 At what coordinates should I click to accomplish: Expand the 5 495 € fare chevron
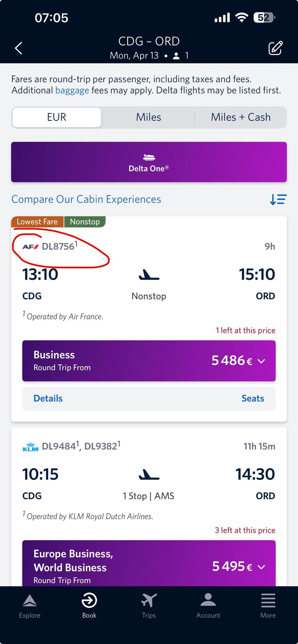(x=261, y=567)
